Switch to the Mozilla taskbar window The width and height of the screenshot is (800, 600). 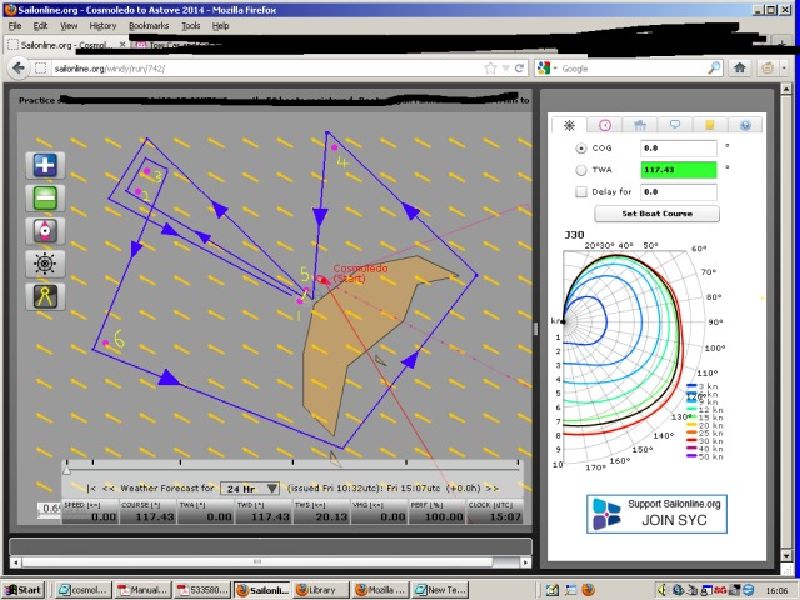[x=381, y=590]
